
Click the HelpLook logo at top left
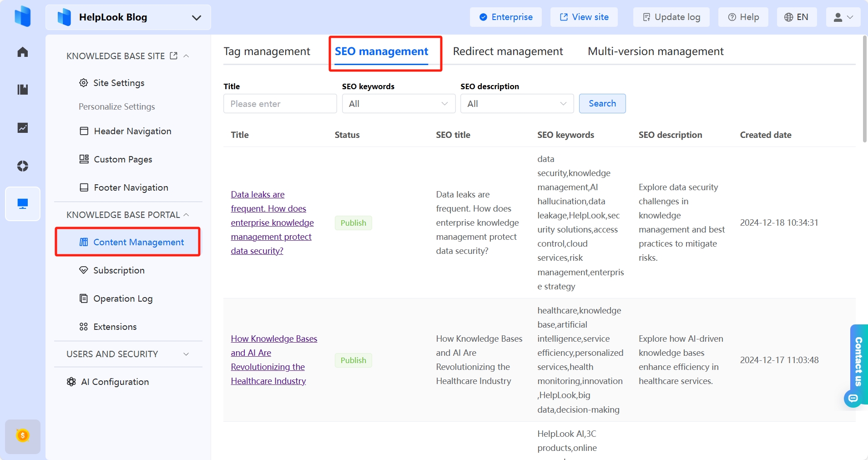22,16
